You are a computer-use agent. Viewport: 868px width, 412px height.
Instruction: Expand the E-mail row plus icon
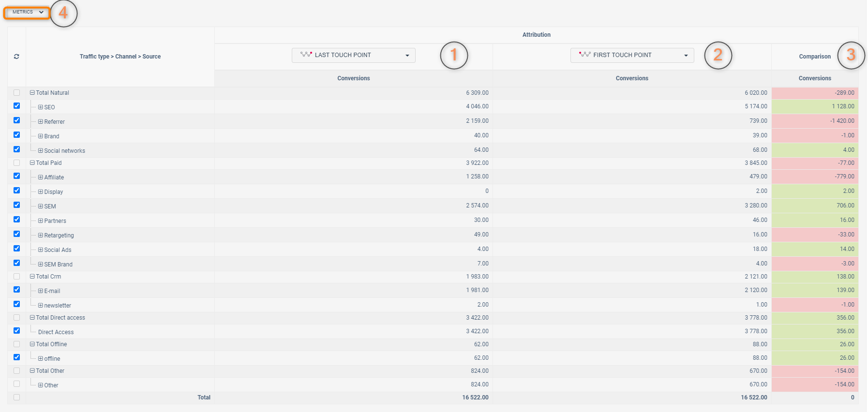pos(41,291)
